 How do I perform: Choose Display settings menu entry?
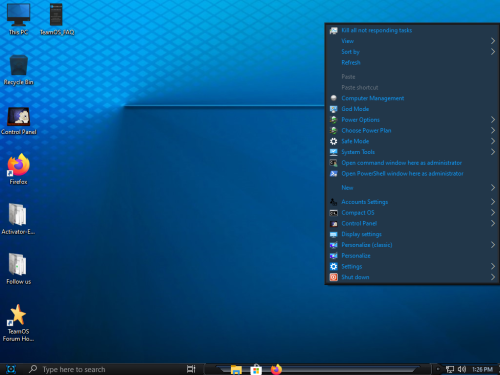412,234
